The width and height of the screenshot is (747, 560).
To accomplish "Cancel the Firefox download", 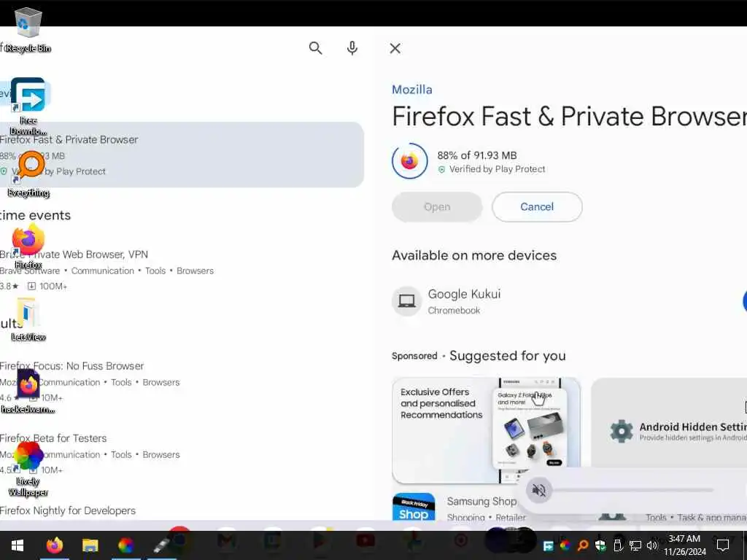I will pos(537,206).
